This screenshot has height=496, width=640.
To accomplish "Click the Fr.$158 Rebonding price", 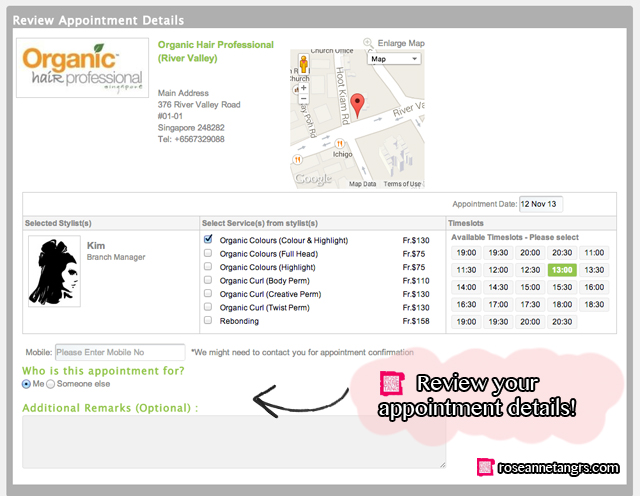I will (416, 321).
